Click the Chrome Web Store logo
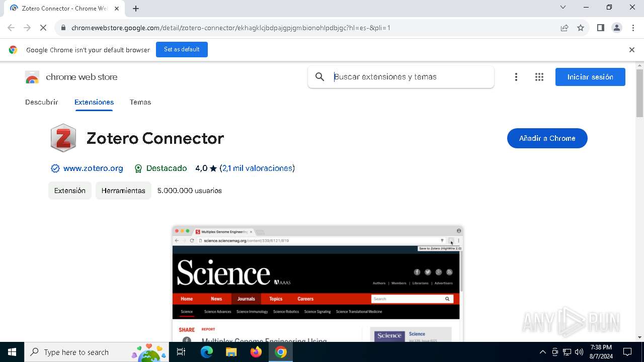Screen dimensions: 644x362 (x=32, y=77)
